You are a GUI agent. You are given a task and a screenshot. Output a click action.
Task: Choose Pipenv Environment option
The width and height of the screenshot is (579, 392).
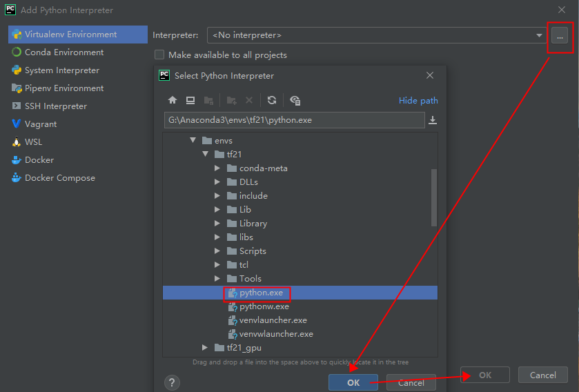click(x=78, y=88)
